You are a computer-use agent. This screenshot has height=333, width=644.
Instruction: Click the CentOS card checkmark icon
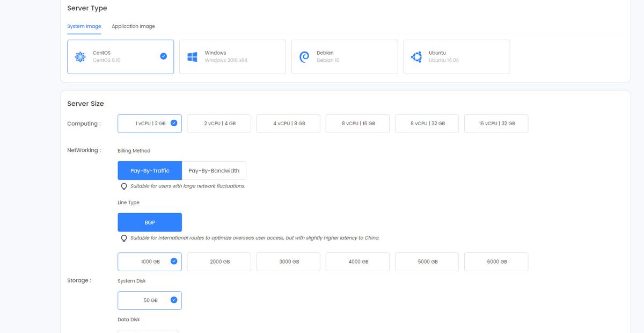[163, 56]
